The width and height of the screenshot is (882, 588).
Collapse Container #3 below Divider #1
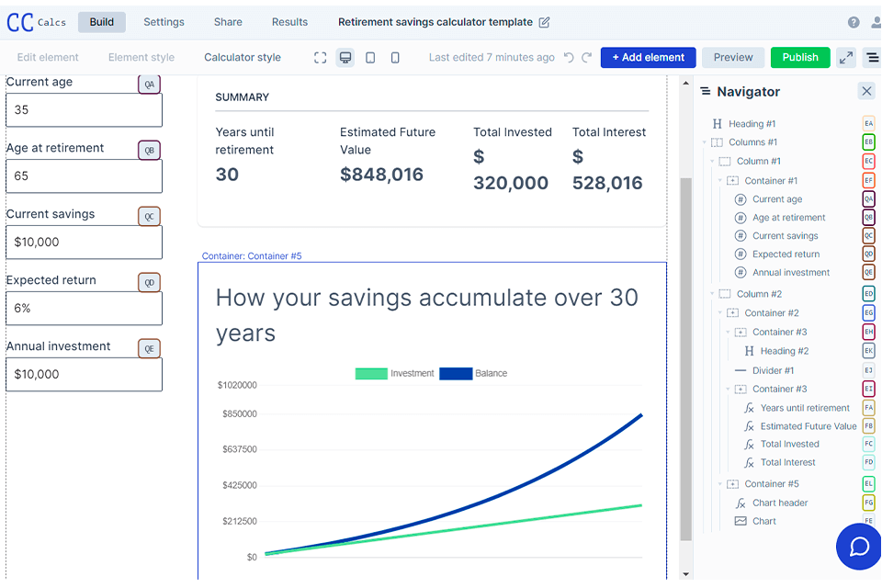pos(728,390)
